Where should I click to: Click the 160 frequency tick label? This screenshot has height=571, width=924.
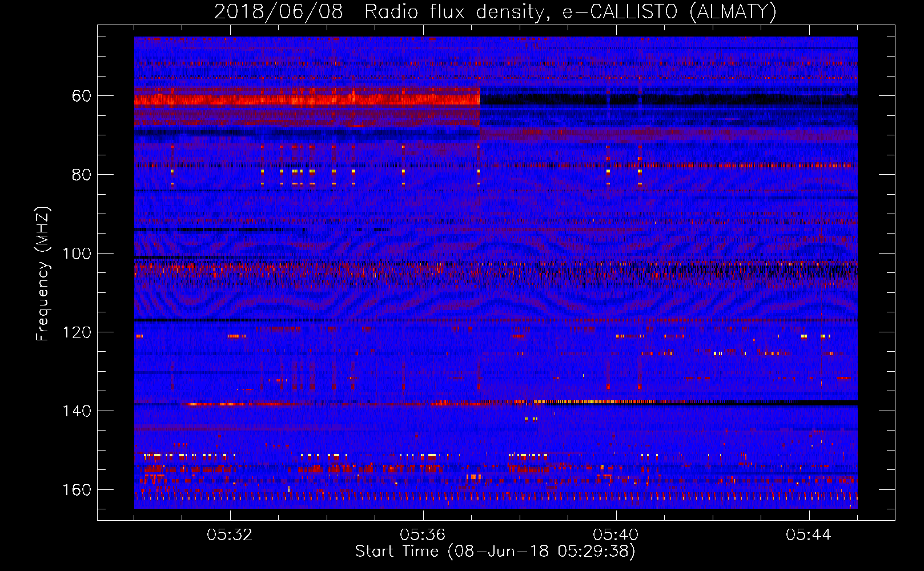click(x=77, y=490)
